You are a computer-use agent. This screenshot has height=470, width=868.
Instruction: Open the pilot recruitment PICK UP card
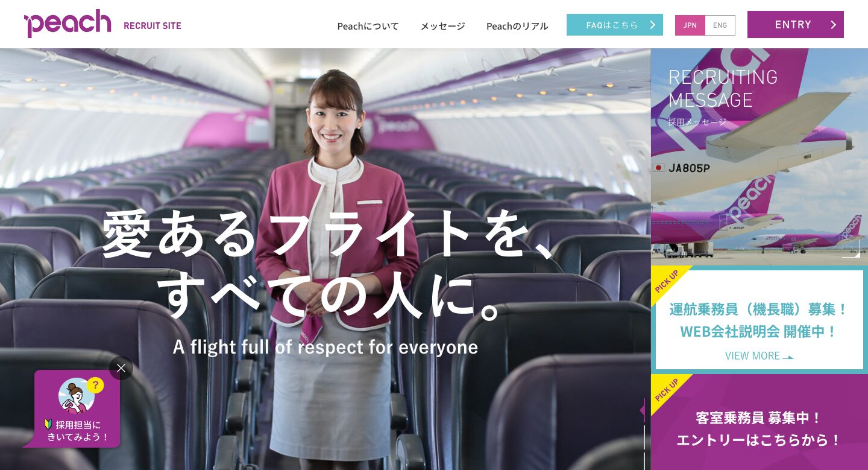coord(759,320)
